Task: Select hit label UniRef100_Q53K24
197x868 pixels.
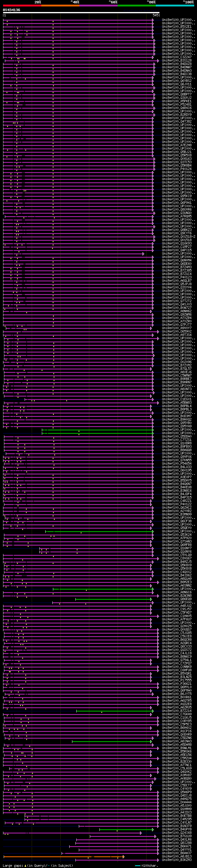Action: [176, 535]
